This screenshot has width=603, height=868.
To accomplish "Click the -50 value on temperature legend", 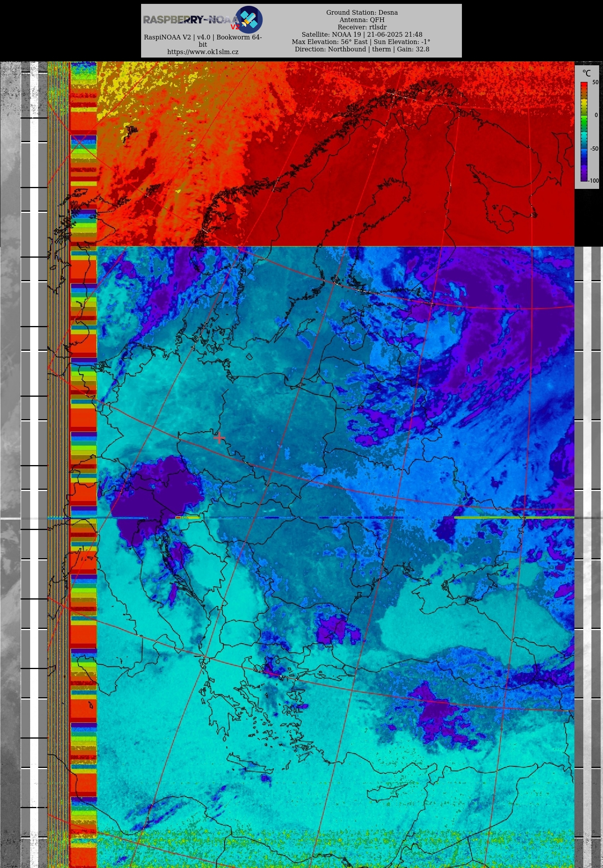I will [594, 148].
